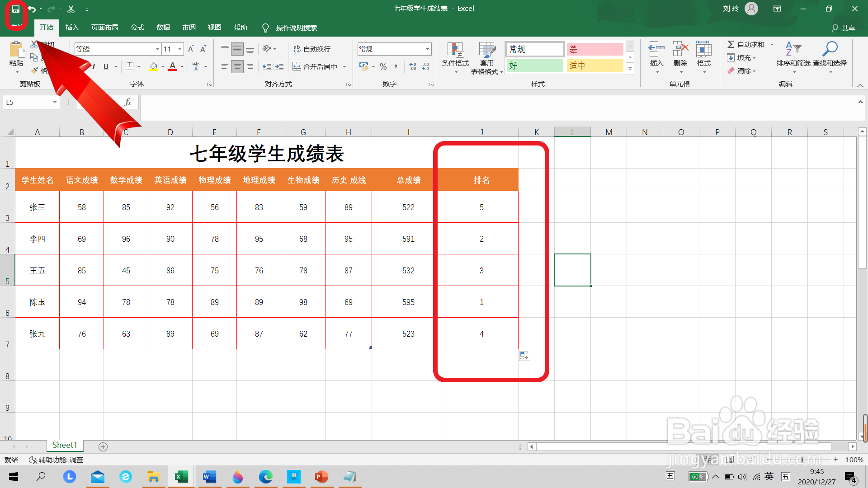This screenshot has height=488, width=868.
Task: Click the Decrease Decimal icon
Action: coord(425,66)
